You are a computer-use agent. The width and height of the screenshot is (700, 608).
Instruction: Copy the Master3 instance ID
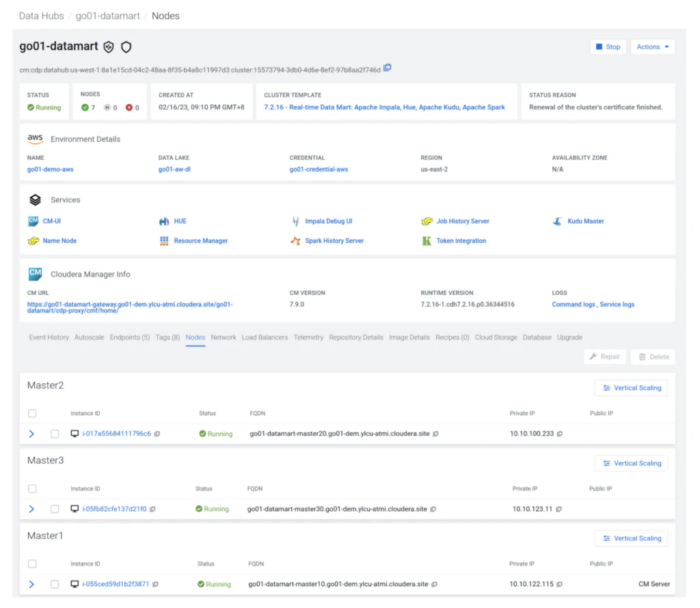coord(152,508)
